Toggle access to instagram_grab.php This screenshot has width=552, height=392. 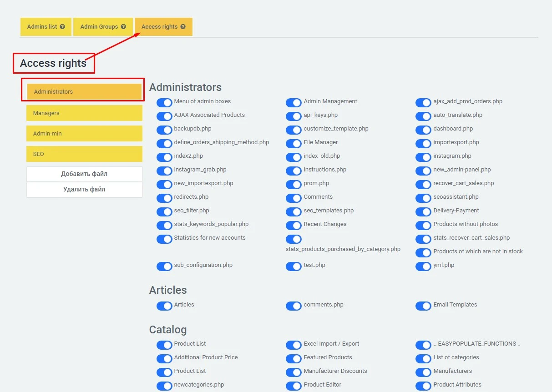[x=164, y=171]
